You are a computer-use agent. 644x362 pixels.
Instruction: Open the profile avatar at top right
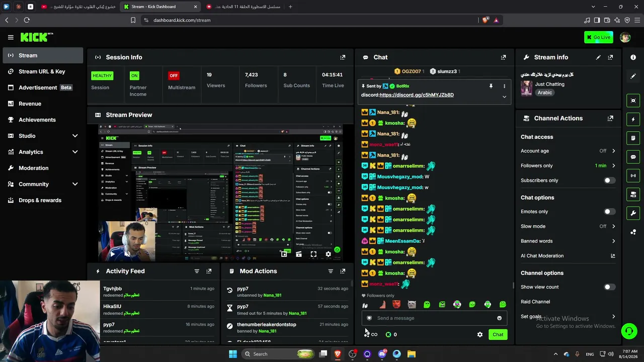click(x=625, y=37)
